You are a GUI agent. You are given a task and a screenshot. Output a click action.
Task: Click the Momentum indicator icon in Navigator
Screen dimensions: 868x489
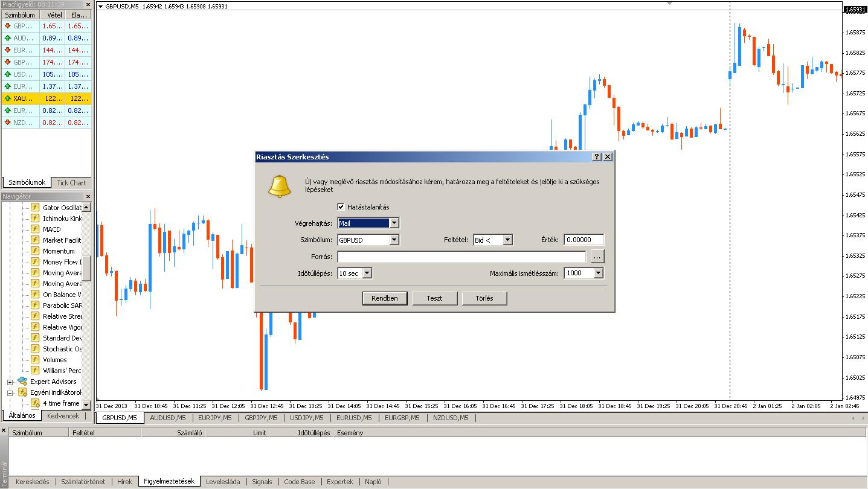[x=35, y=251]
